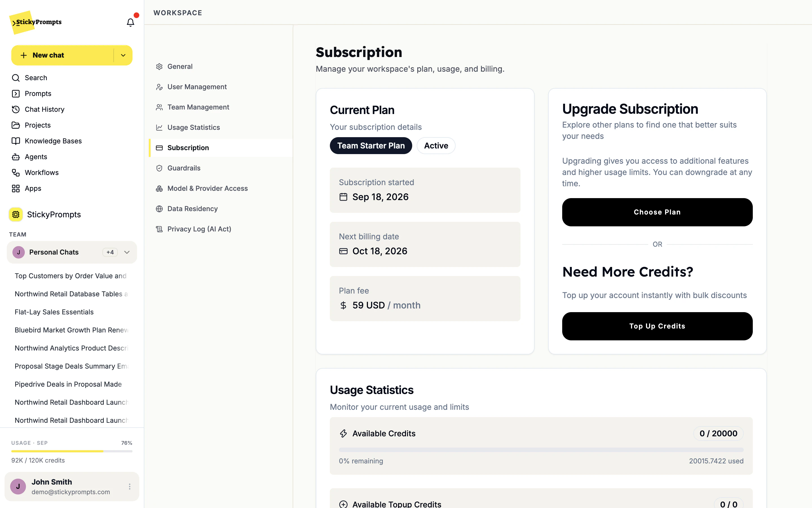
Task: Click the Team Starter Plan badge
Action: (x=371, y=145)
